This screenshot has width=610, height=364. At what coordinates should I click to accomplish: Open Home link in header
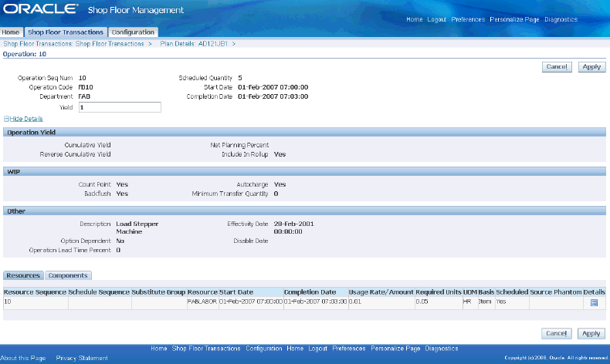click(415, 19)
